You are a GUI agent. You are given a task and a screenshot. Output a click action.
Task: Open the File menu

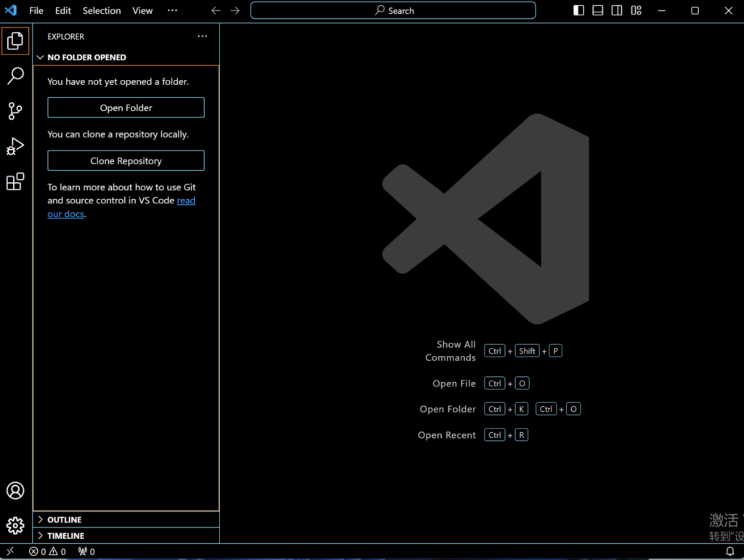pos(36,10)
